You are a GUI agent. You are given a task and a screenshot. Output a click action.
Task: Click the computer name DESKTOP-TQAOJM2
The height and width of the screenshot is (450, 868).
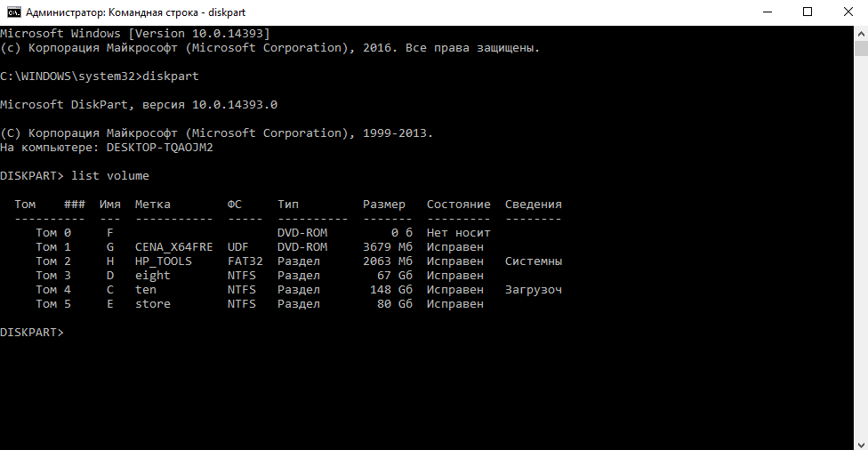point(159,148)
